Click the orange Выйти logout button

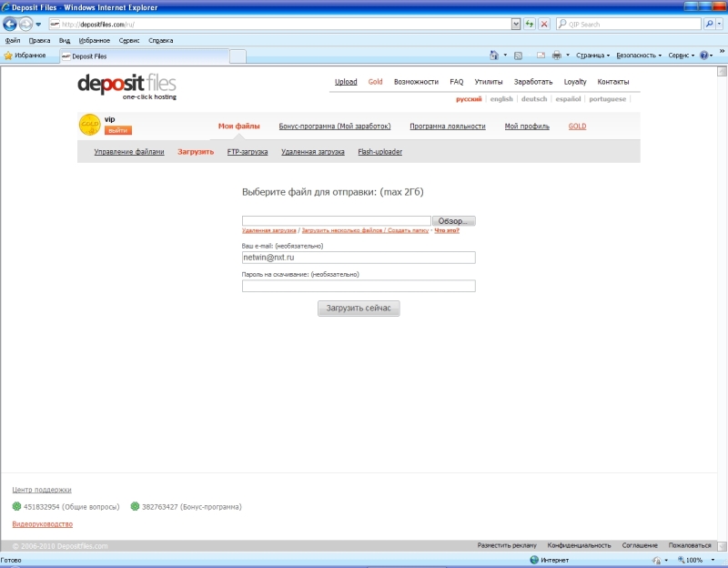click(x=118, y=130)
